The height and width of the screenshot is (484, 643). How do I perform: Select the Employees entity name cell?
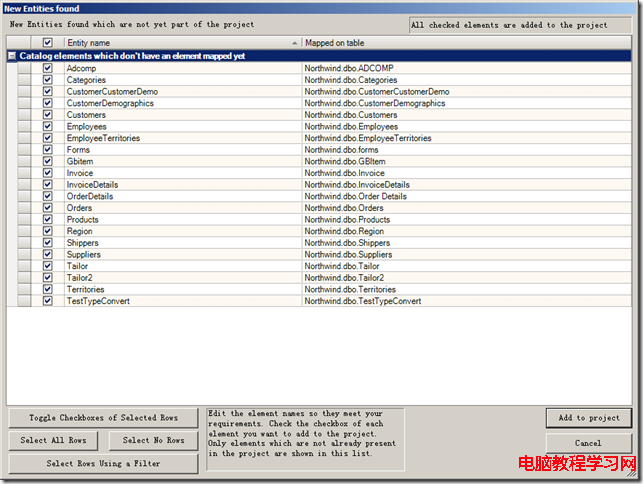(x=183, y=126)
